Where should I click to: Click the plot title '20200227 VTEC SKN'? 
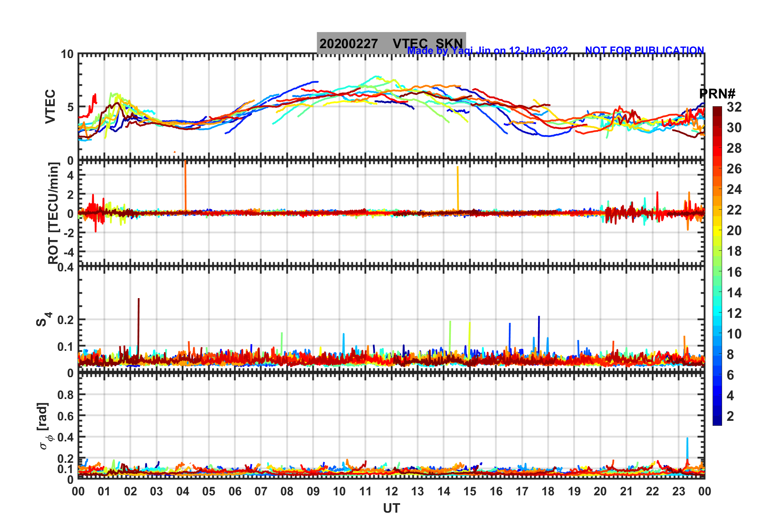(391, 43)
